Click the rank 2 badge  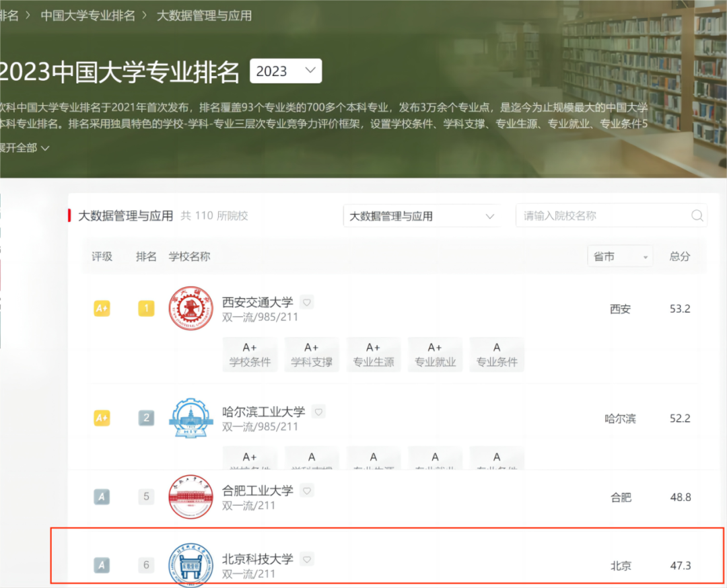tap(146, 418)
